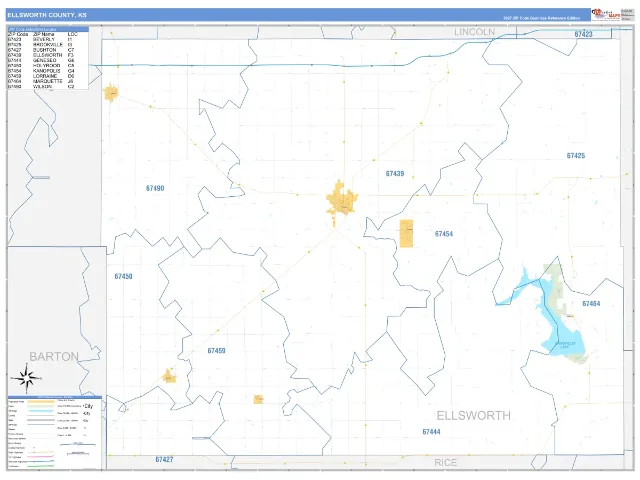Select the orange Wilson town marker in 67490
Screen dimensions: 640x480
coord(111,93)
